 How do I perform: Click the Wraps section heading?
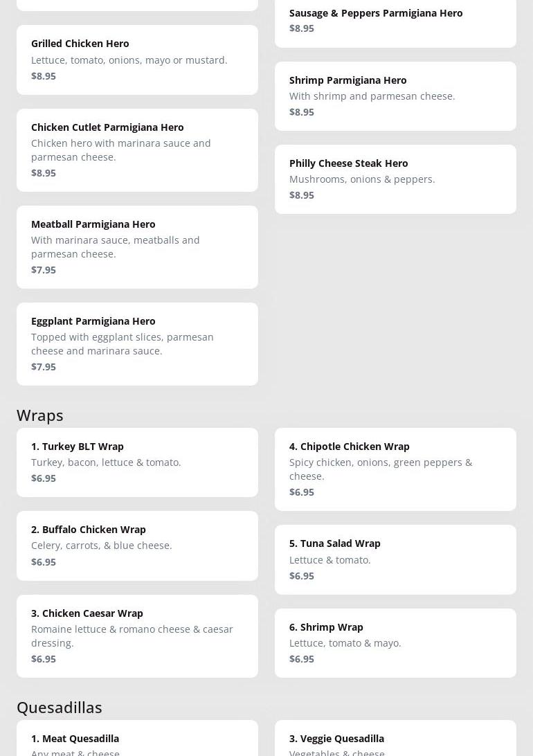tap(40, 415)
